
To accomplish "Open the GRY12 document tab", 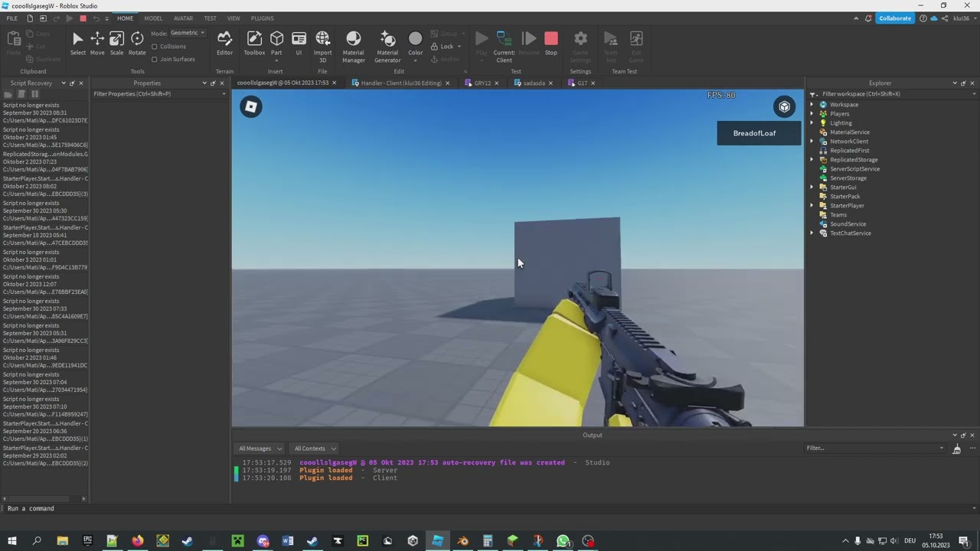I will (482, 83).
